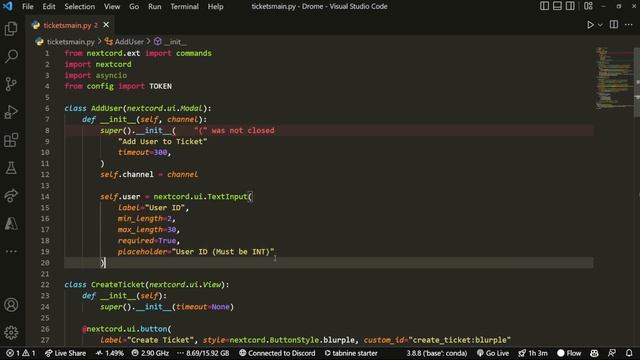The width and height of the screenshot is (640, 360).
Task: Click "Add User to Ticket" string
Action: [162, 142]
